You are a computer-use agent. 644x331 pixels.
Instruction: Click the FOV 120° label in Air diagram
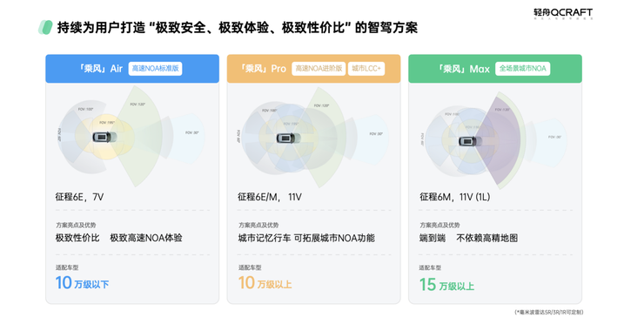(138, 105)
